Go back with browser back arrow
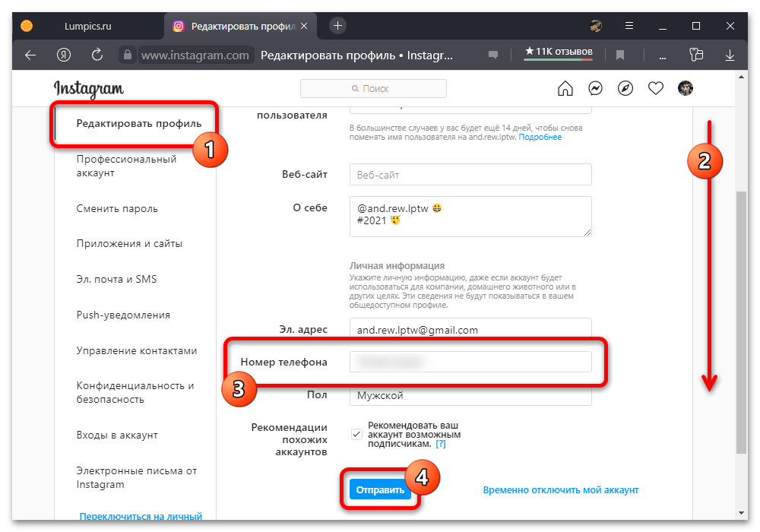The image size is (760, 532). click(30, 55)
